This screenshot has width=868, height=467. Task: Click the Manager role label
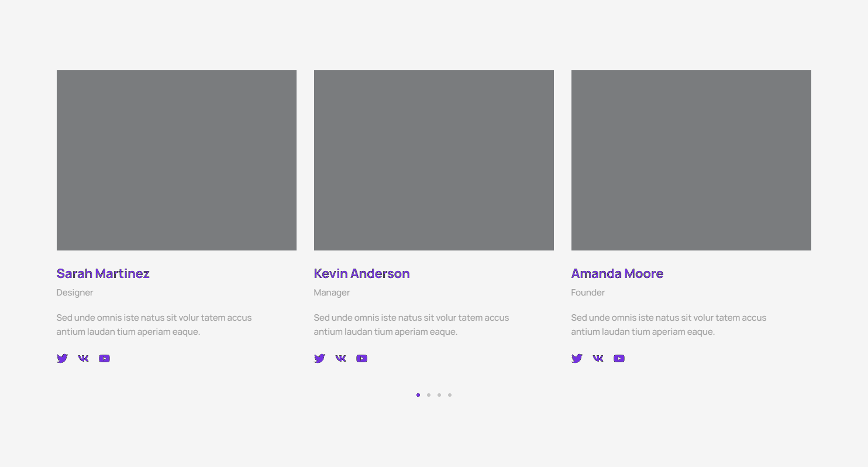tap(332, 293)
